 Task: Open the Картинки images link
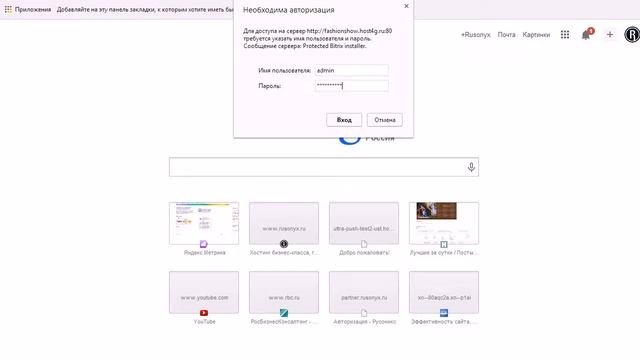pyautogui.click(x=536, y=35)
